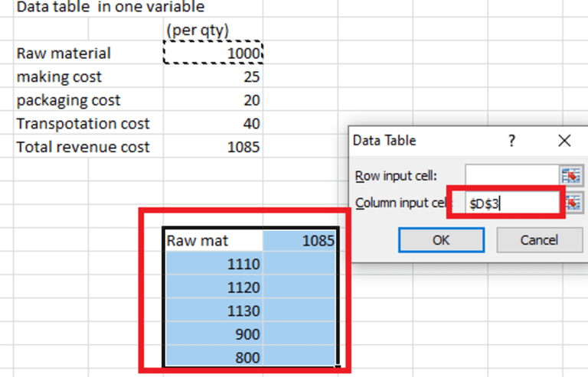Click the Data table in one variable title
This screenshot has width=588, height=377.
click(x=110, y=7)
